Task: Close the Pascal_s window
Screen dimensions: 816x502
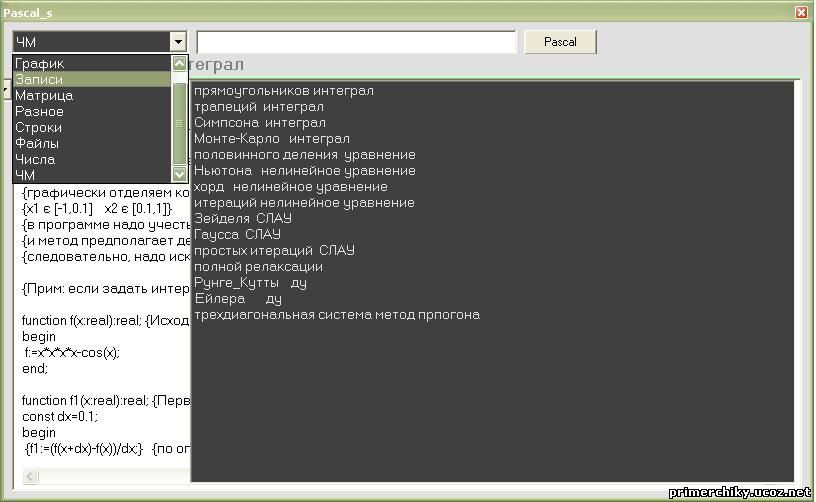Action: 801,12
